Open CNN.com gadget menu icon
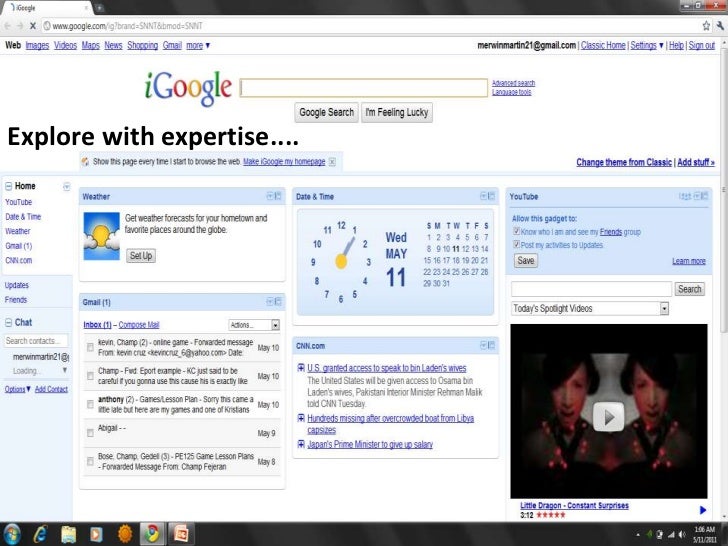 (483, 345)
